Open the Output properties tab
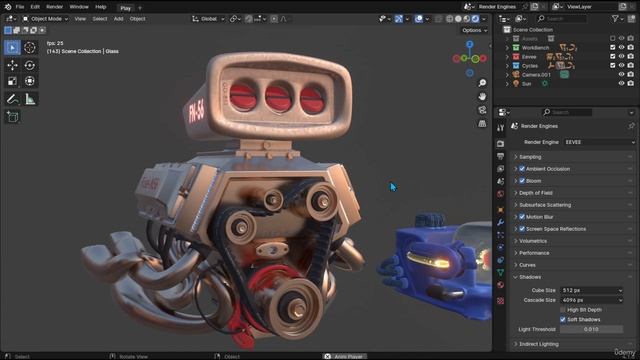 [500, 156]
